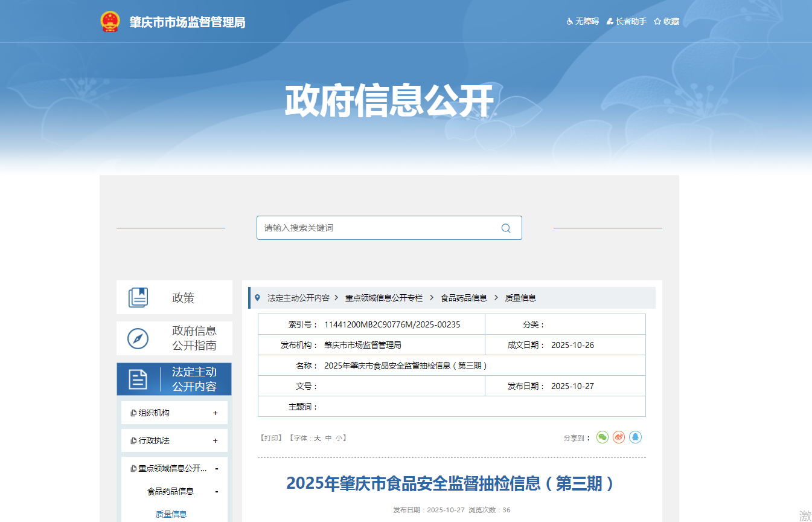Click the 打印 print link
Viewport: 812px width, 522px height.
coord(271,438)
